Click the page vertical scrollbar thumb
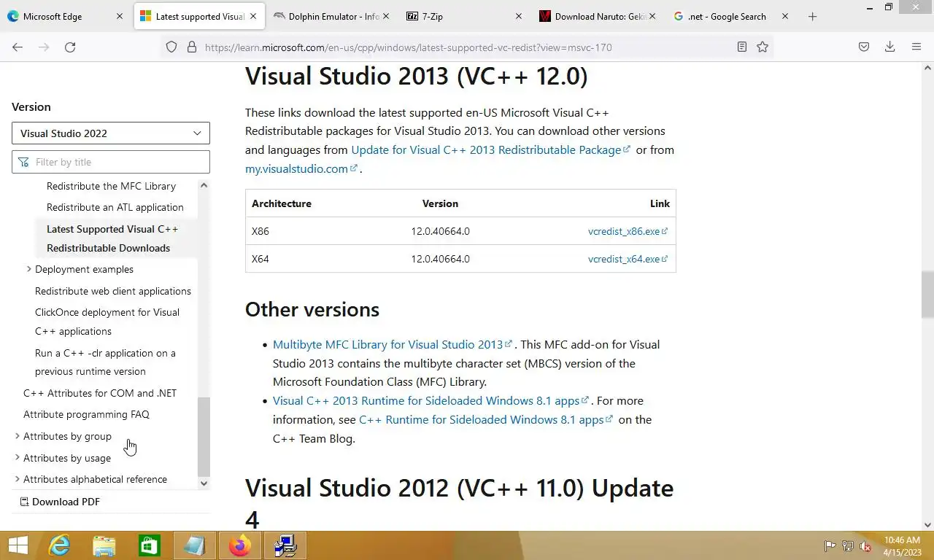 coord(927,294)
